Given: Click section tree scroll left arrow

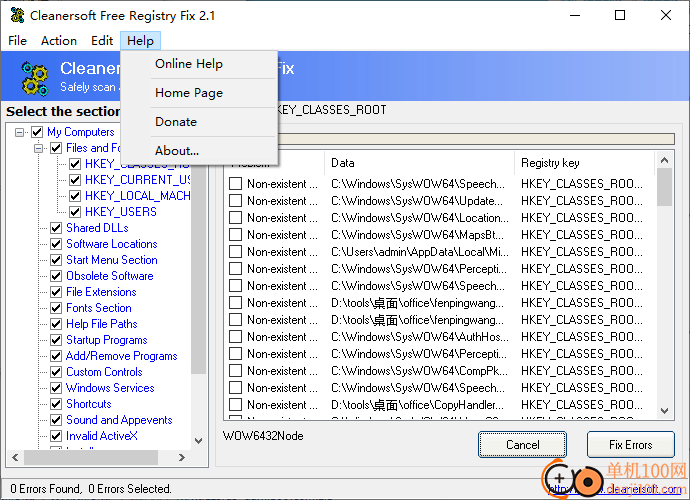Looking at the screenshot, I should (x=15, y=457).
